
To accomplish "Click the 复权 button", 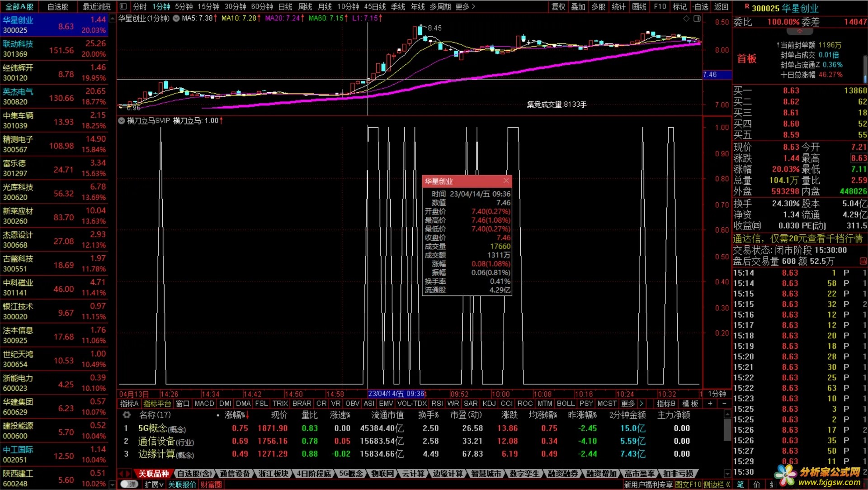I will 558,6.
